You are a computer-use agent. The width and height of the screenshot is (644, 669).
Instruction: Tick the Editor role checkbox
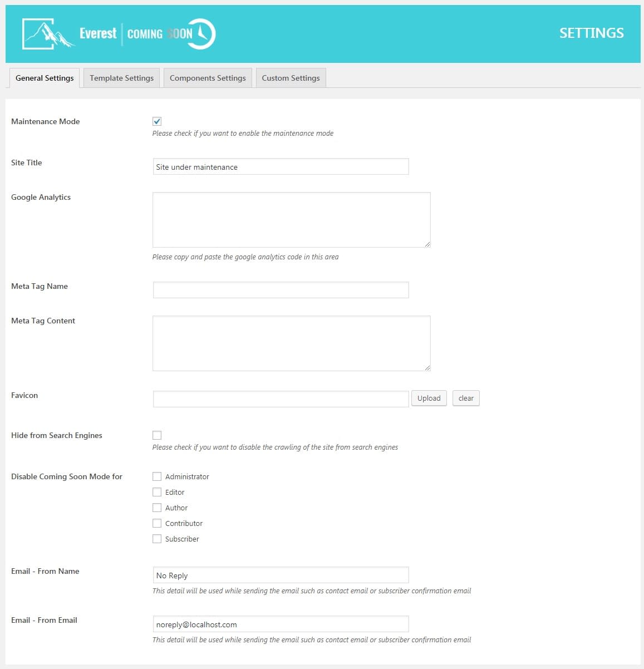(157, 492)
